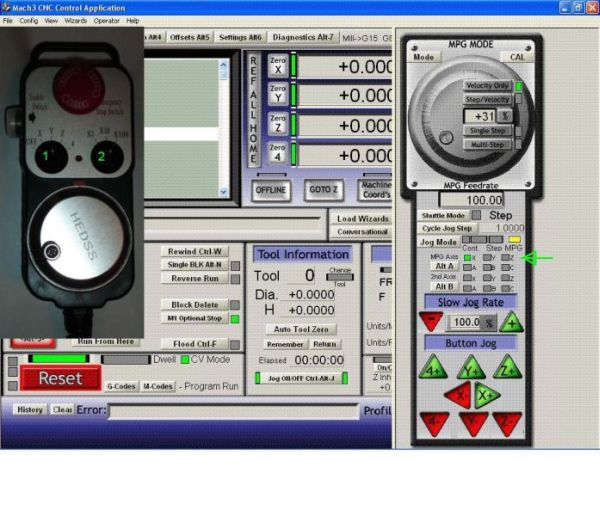Jog Z axis up with Z+ arrow

[508, 367]
